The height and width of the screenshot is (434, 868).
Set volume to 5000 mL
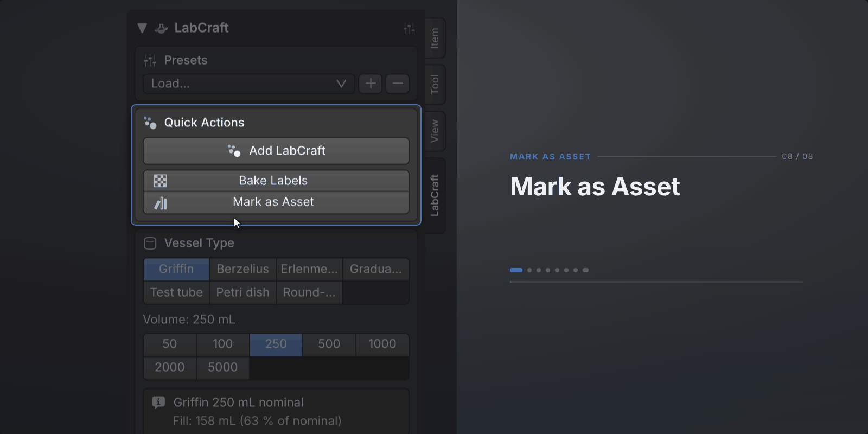click(x=223, y=367)
